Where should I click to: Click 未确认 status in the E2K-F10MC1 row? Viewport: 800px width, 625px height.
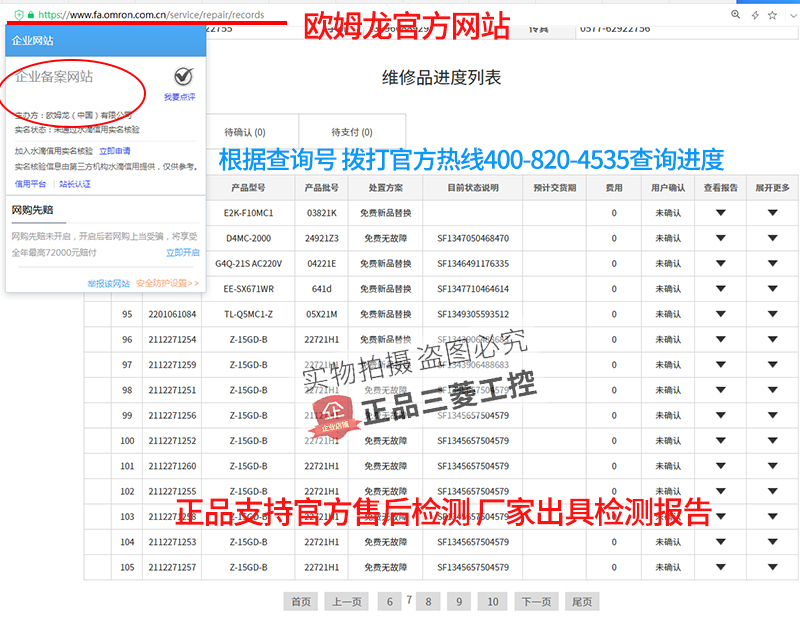coord(668,213)
